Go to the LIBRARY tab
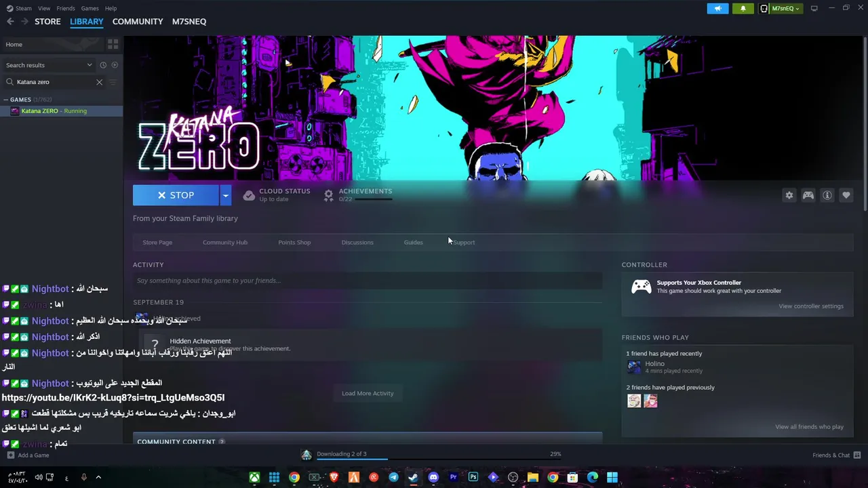868x488 pixels. click(87, 22)
